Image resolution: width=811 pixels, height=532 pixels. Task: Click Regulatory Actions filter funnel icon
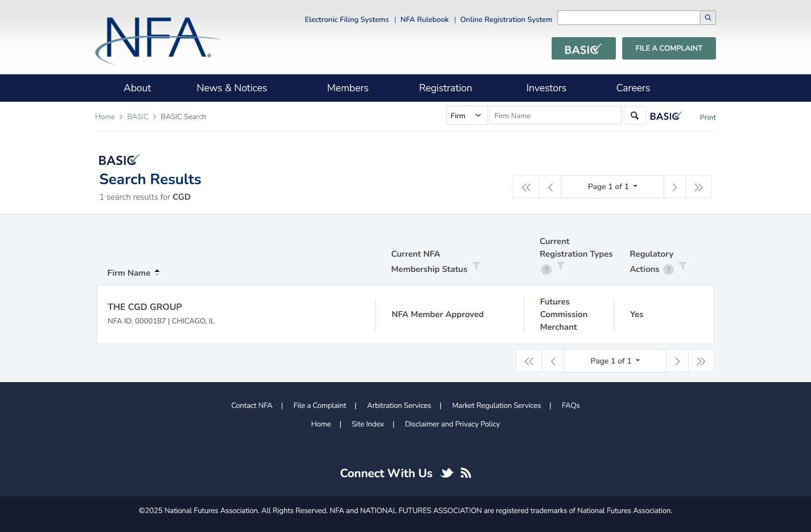(683, 266)
